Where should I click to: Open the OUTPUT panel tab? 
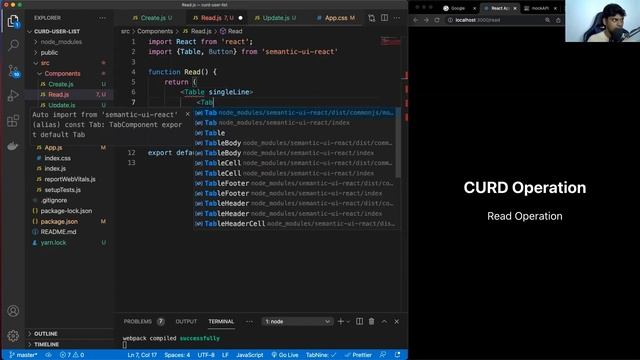(186, 322)
